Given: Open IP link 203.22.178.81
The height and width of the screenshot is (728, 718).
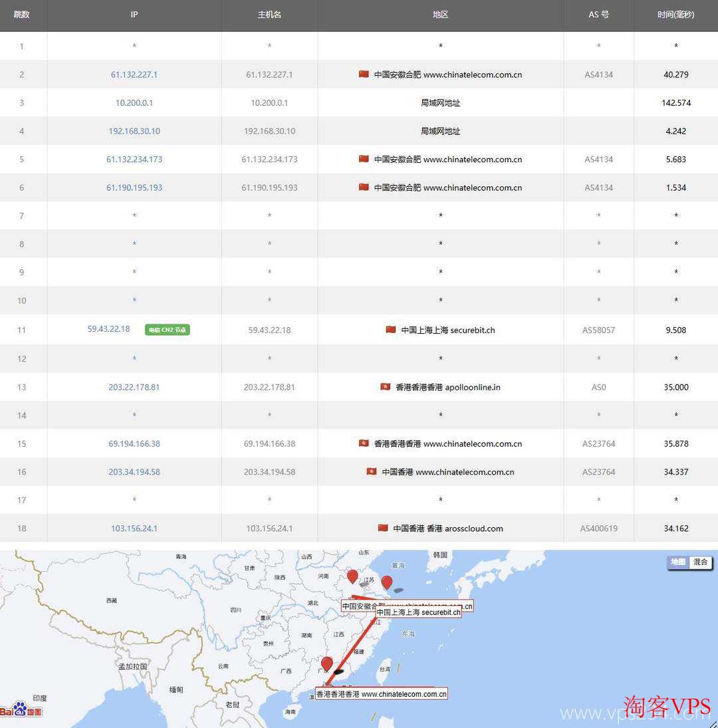Looking at the screenshot, I should pyautogui.click(x=134, y=387).
